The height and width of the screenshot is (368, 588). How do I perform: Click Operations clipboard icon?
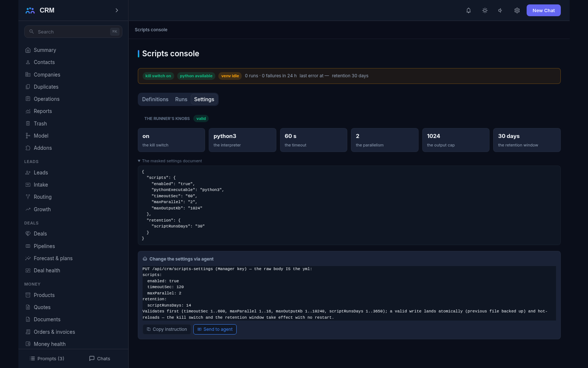(x=28, y=99)
